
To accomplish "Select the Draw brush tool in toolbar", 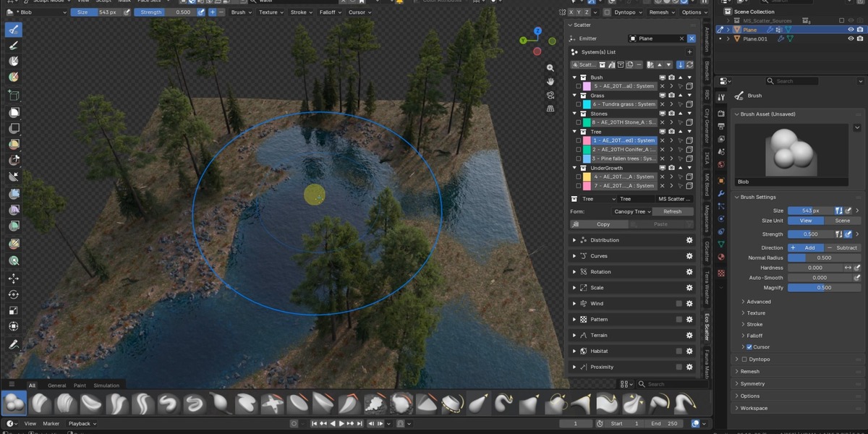I will click(x=14, y=30).
